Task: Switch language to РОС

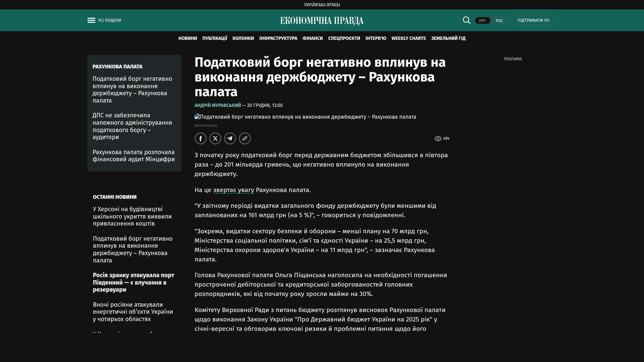Action: tap(499, 21)
